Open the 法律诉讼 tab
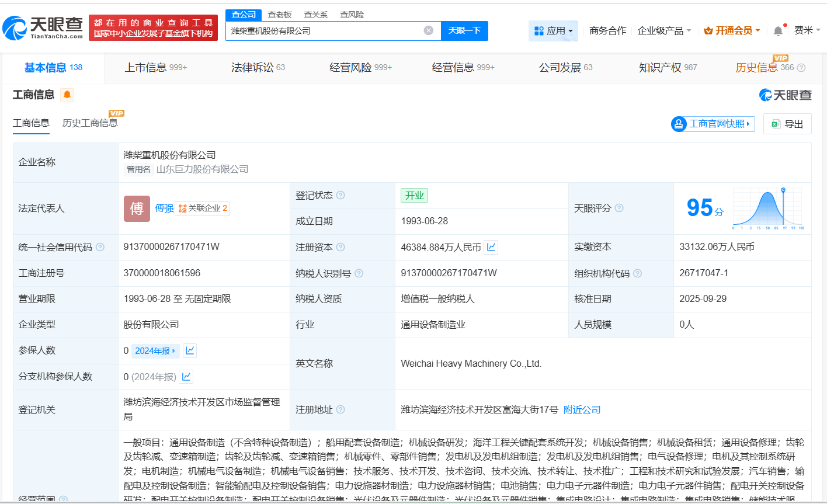Viewport: 827px width, 504px height. pyautogui.click(x=251, y=67)
